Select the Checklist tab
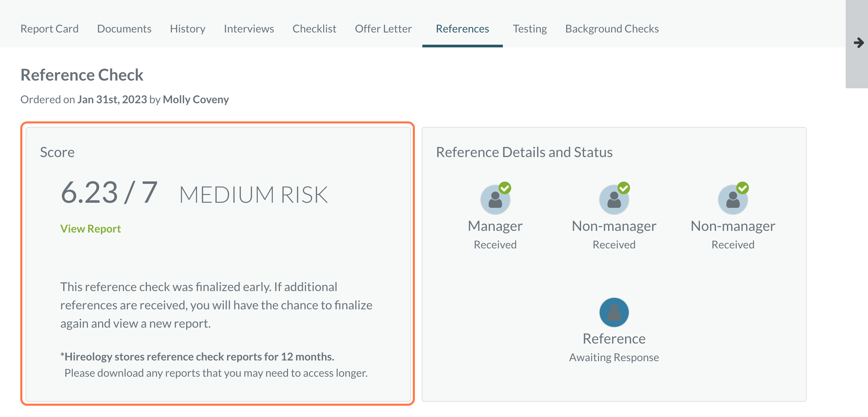This screenshot has height=417, width=868. pos(314,29)
